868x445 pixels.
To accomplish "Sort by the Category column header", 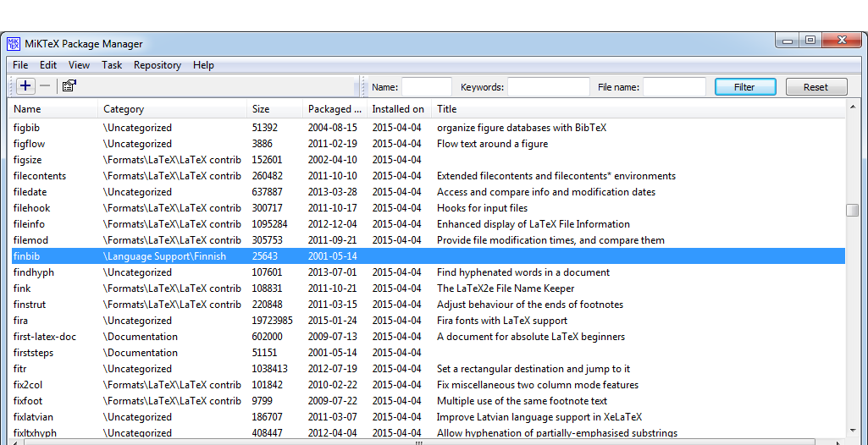I will 173,109.
